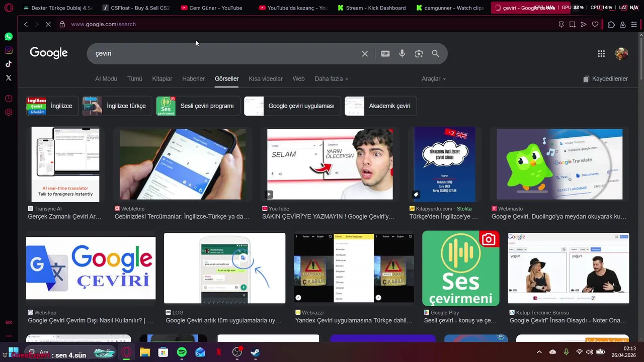Open the Google apps grid
The width and height of the screenshot is (644, 362).
[601, 54]
